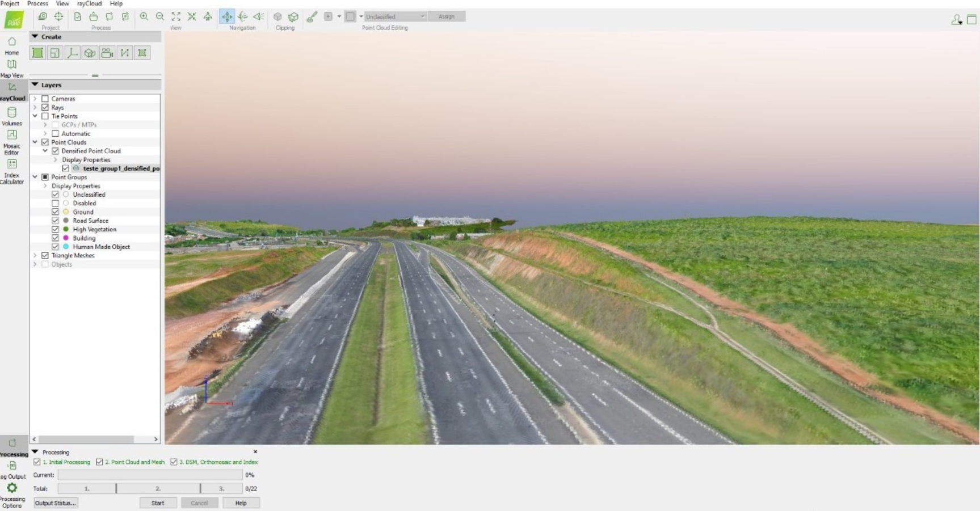Click the Zoom In toolbar icon
Viewport: 980px width, 511px height.
pyautogui.click(x=144, y=16)
